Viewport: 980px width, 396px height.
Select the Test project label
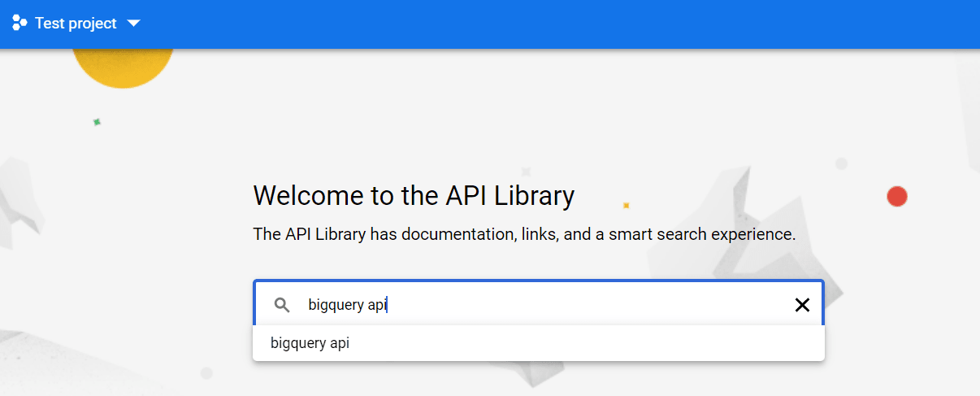pos(76,24)
